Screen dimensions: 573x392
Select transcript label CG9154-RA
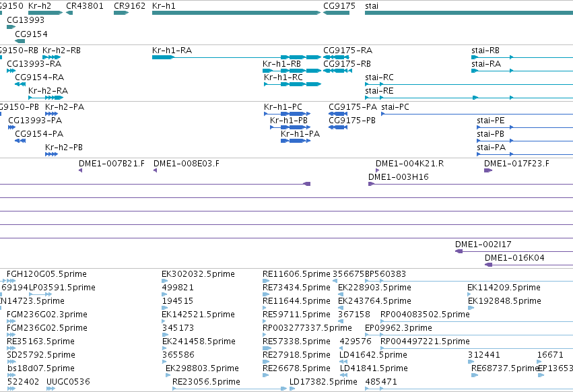[x=40, y=77]
